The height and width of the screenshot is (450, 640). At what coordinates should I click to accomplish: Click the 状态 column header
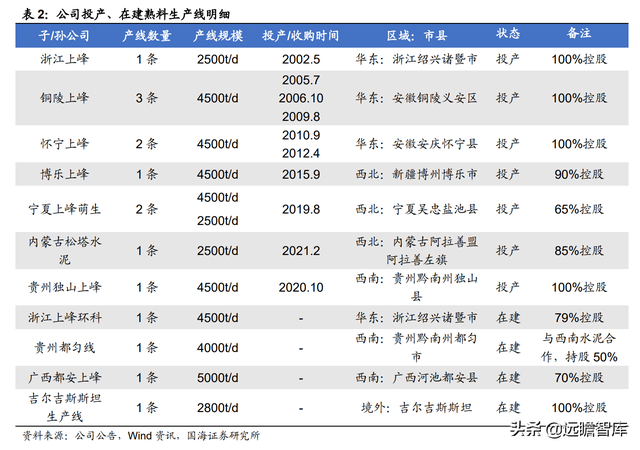(x=508, y=33)
